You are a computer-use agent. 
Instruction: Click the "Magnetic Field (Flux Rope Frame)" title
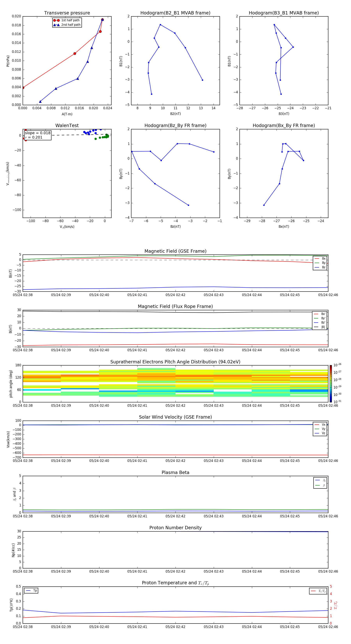click(x=175, y=307)
